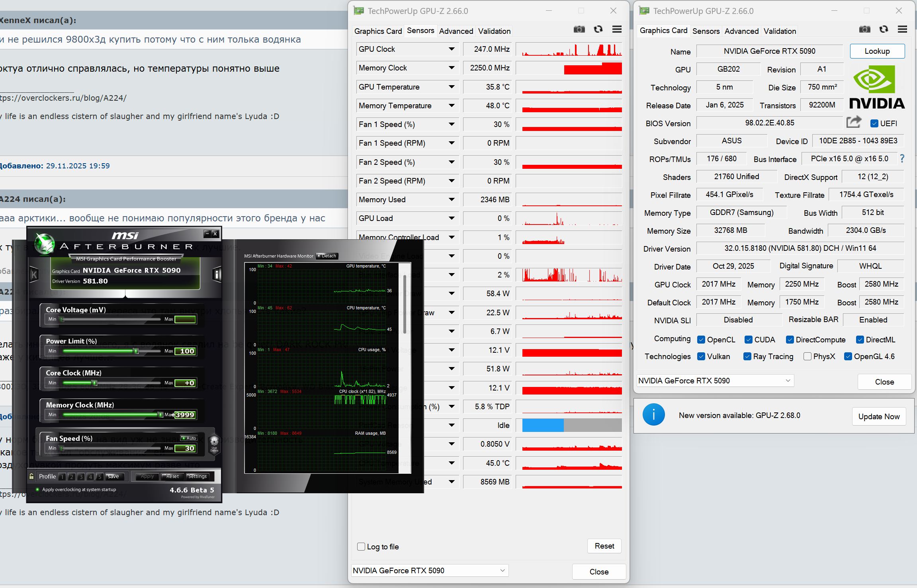Open Afterburner Kombustor K icon
The height and width of the screenshot is (588, 917).
click(34, 274)
